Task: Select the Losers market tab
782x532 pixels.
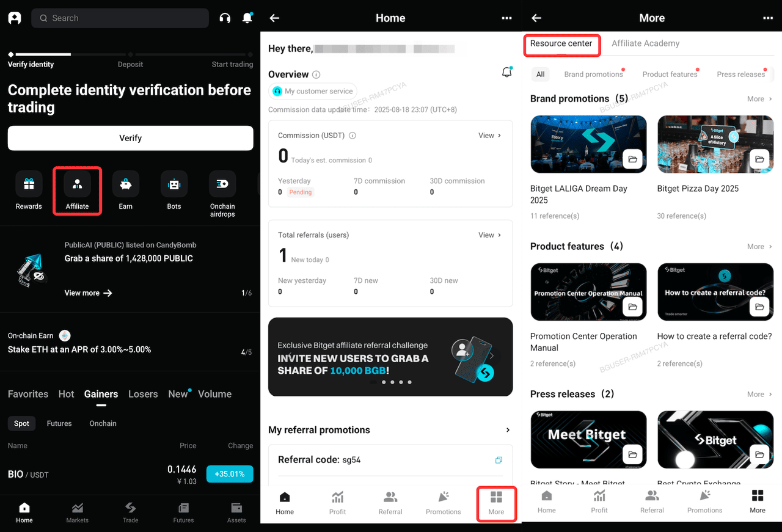Action: [143, 394]
